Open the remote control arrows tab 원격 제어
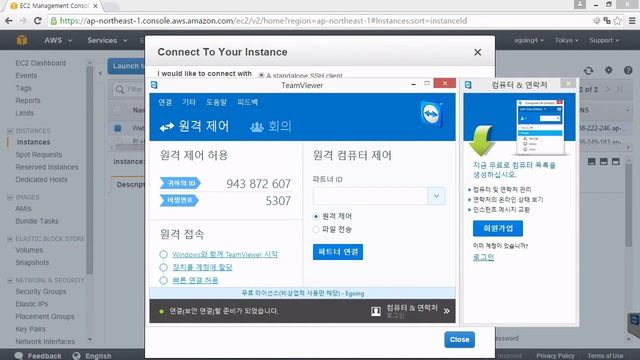 tap(194, 127)
